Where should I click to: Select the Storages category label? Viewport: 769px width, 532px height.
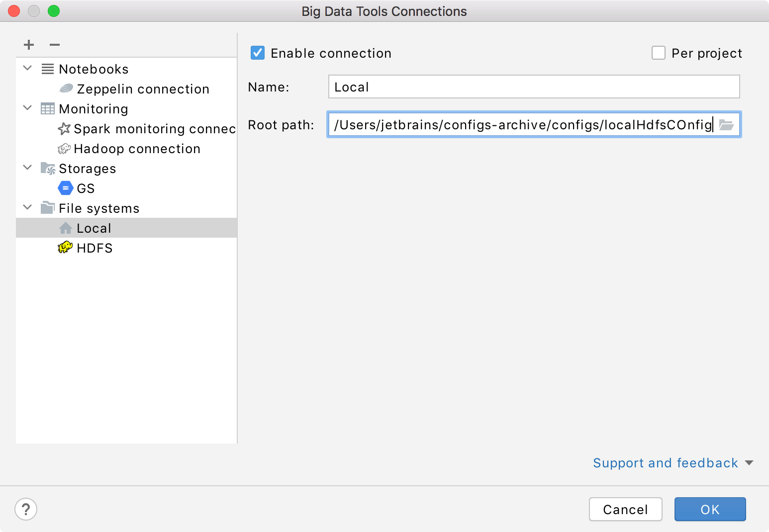tap(88, 169)
